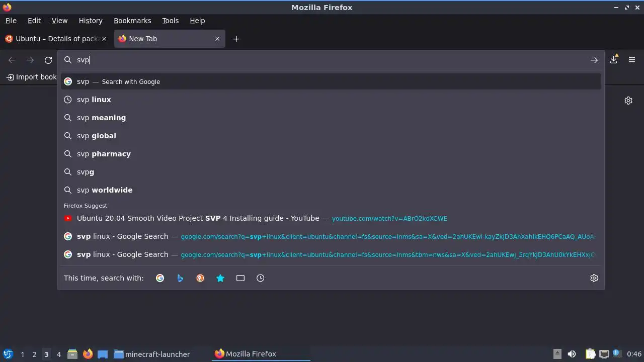Screen dimensions: 644x362
Task: Switch to virtual desktop 4
Action: [x=58, y=354]
